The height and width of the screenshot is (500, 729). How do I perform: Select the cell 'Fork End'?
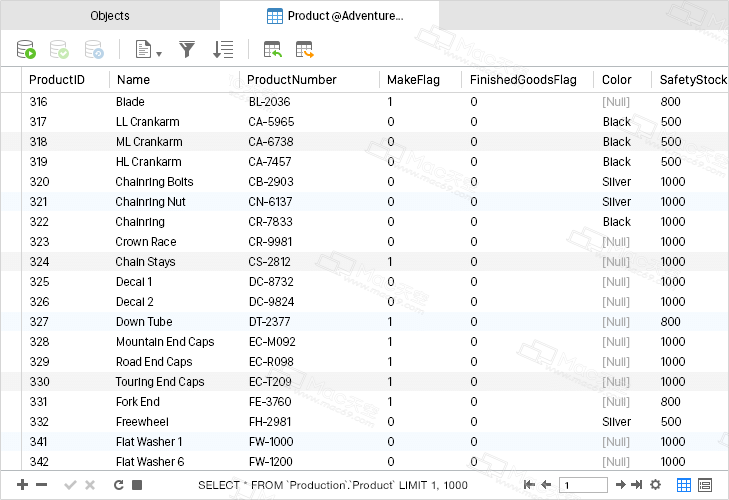click(138, 401)
